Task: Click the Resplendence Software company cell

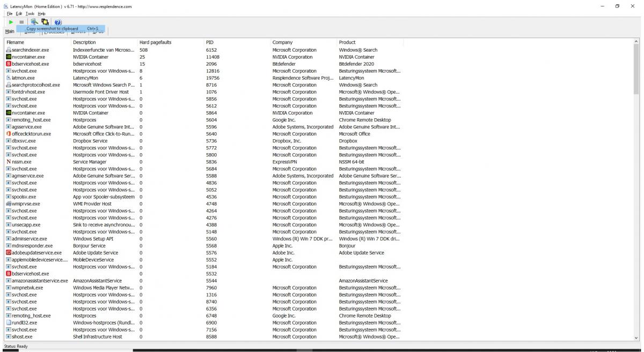Action: point(303,78)
